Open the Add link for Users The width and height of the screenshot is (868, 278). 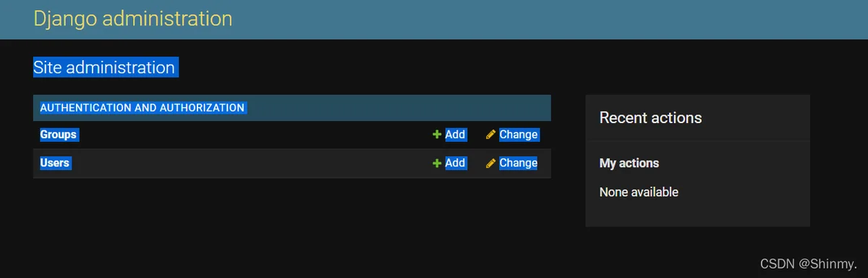[455, 163]
